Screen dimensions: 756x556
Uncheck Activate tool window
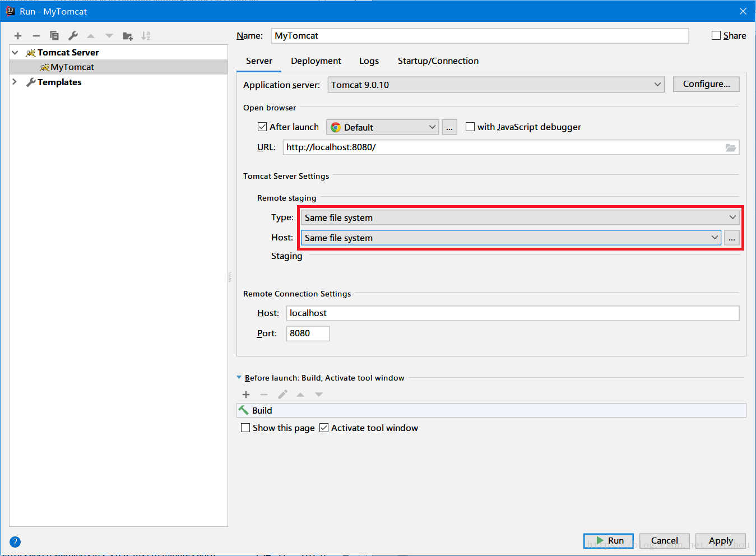(324, 428)
